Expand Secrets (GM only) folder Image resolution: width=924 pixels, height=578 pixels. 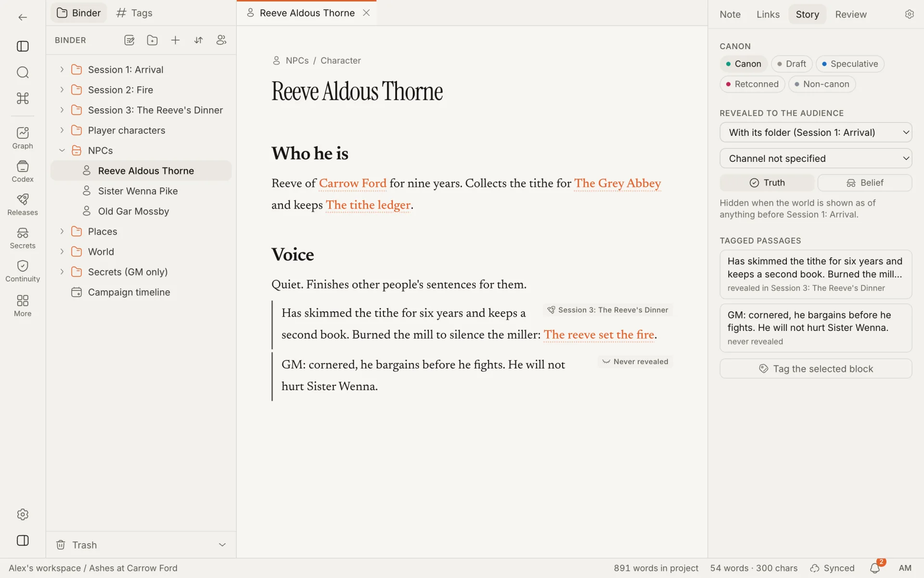(62, 272)
